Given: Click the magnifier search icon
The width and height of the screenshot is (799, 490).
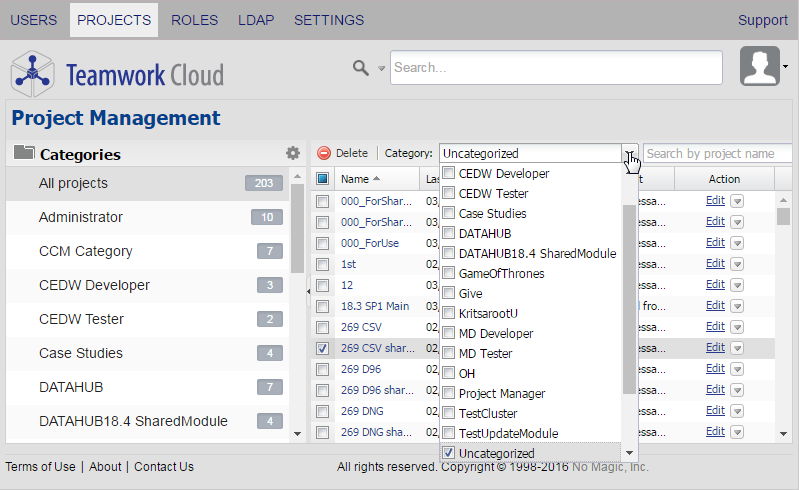Looking at the screenshot, I should click(x=361, y=67).
